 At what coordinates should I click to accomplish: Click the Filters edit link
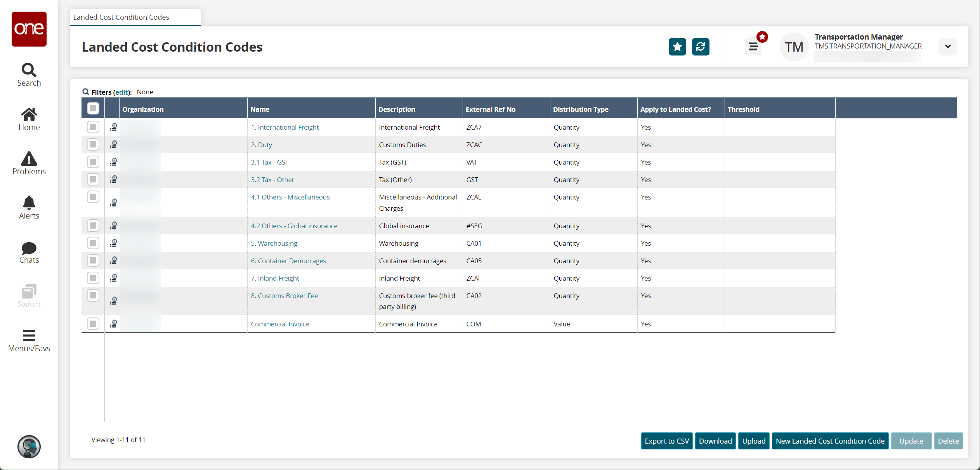[121, 92]
